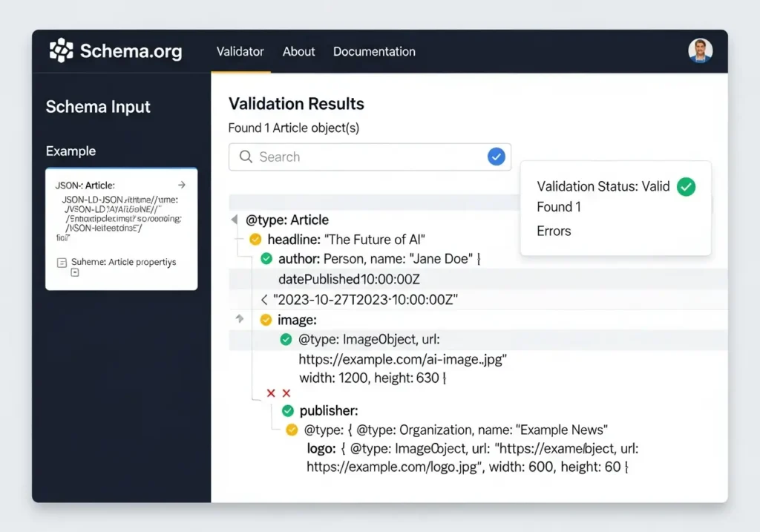Expand the image property node

[x=238, y=319]
